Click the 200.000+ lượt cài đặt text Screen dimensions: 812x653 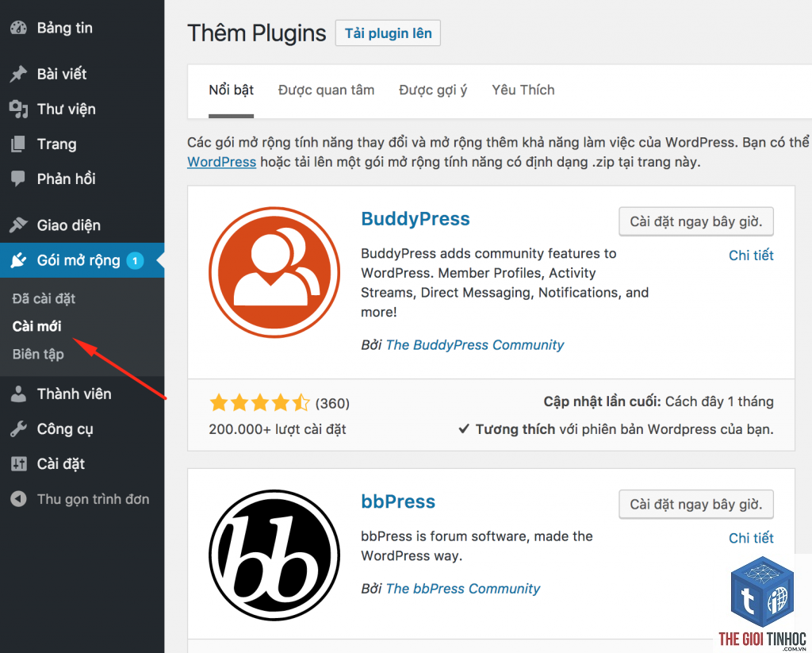click(278, 429)
